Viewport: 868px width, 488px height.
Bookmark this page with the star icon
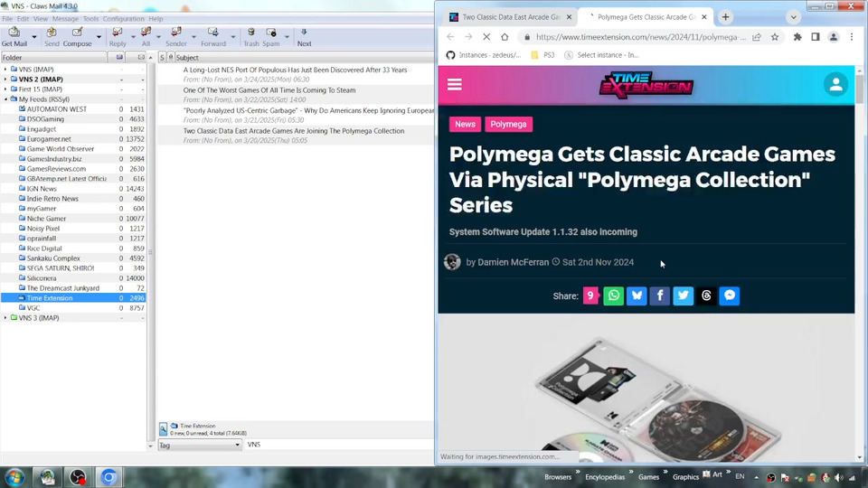[x=775, y=37]
